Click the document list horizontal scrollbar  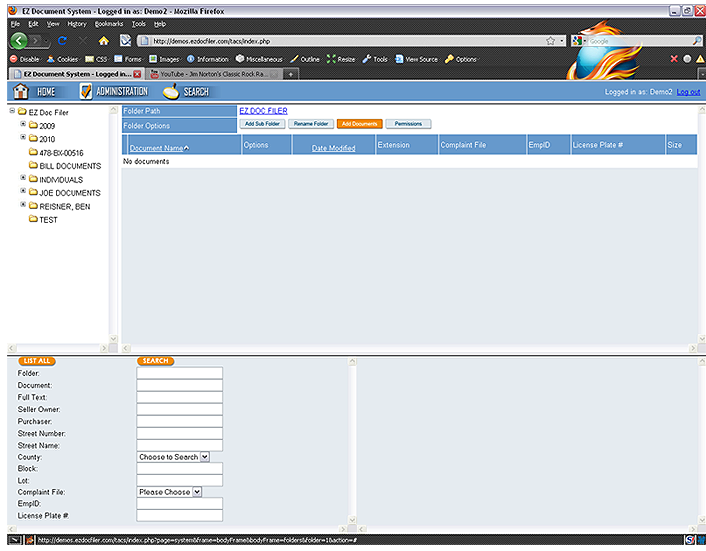(409, 348)
